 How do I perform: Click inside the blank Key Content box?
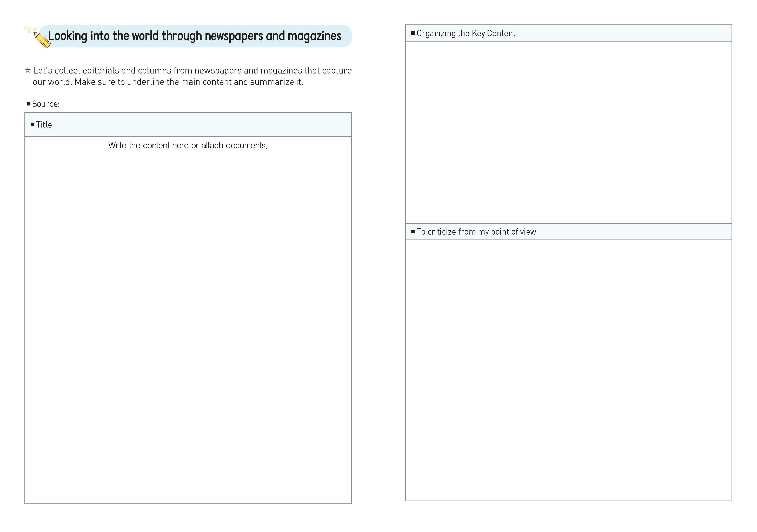point(568,132)
